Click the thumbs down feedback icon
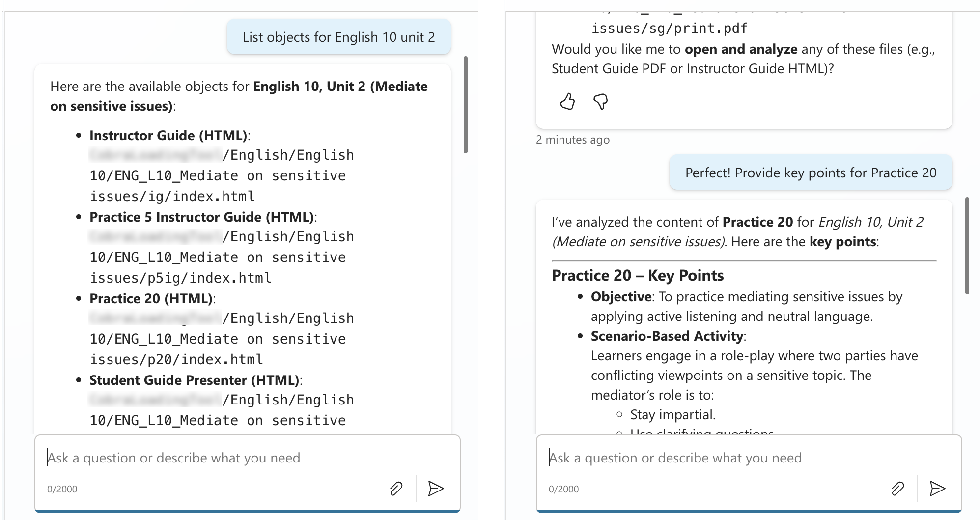Screen dimensions: 980x520 tap(600, 101)
